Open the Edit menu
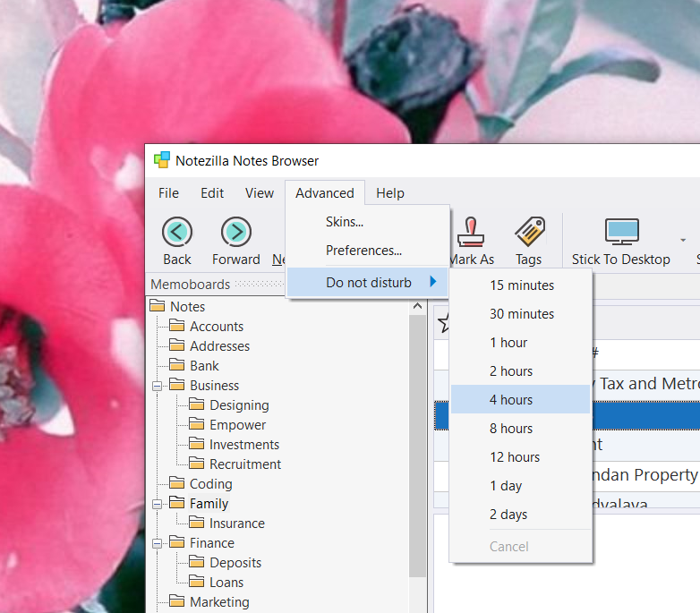This screenshot has width=700, height=613. coord(212,193)
